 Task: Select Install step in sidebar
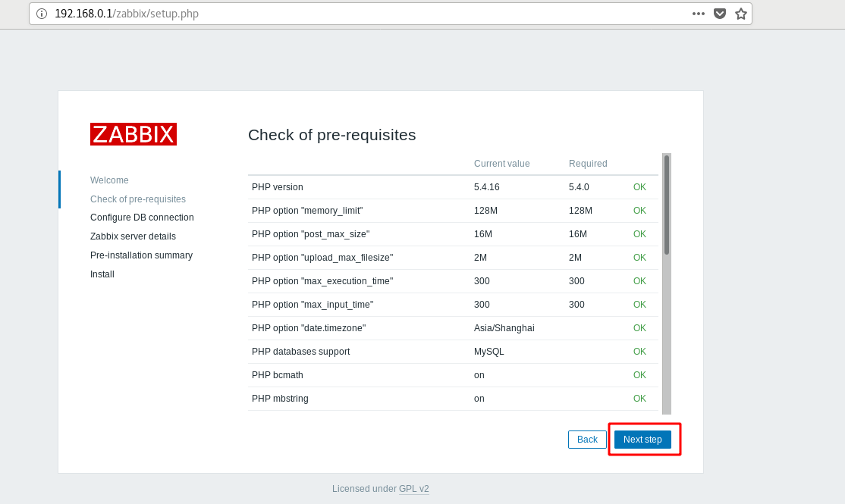click(x=102, y=274)
